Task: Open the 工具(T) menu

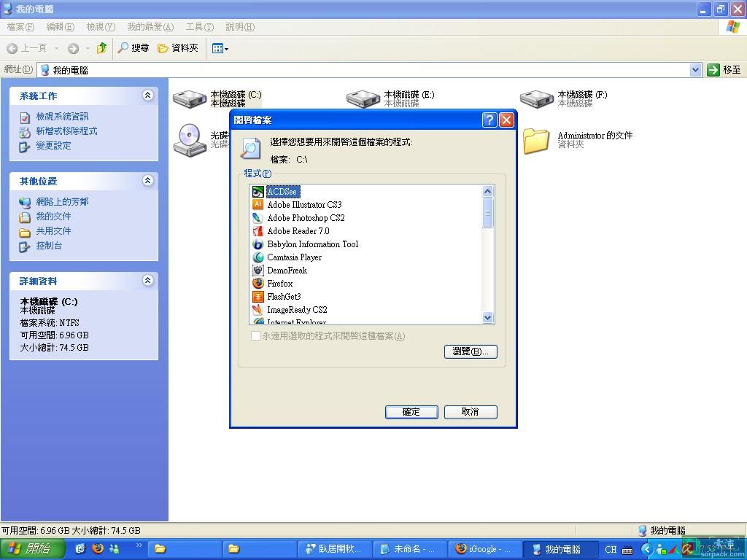Action: [x=199, y=27]
